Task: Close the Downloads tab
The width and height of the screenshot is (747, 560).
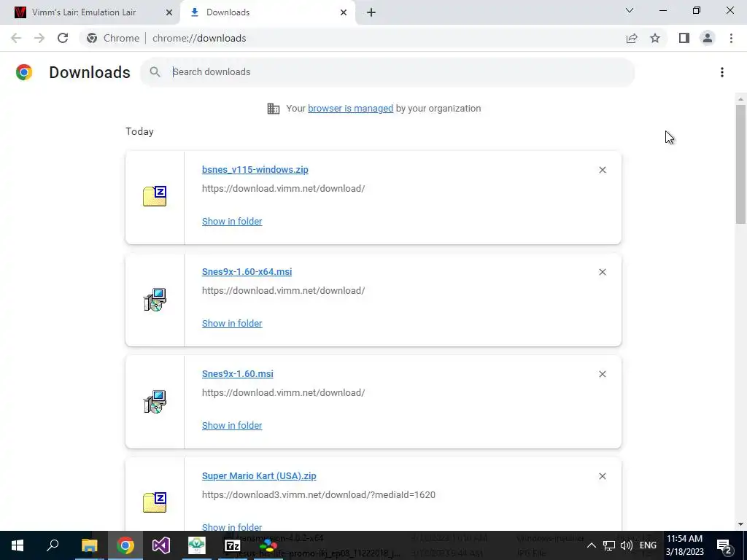Action: tap(344, 12)
